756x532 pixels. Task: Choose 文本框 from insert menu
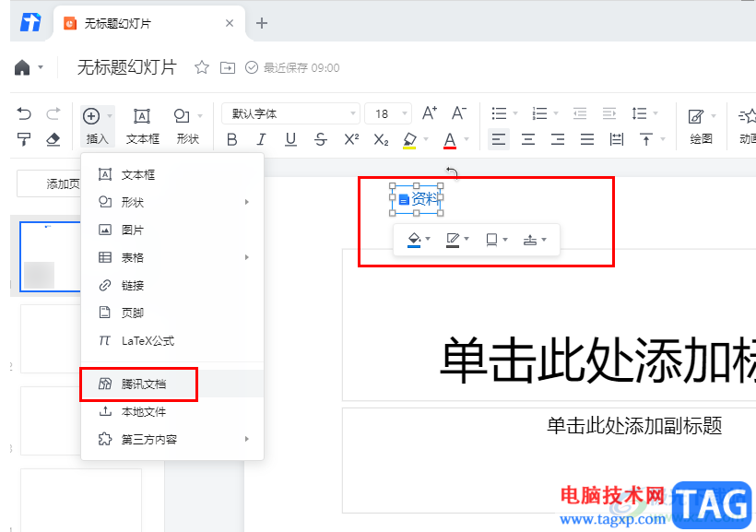172,174
